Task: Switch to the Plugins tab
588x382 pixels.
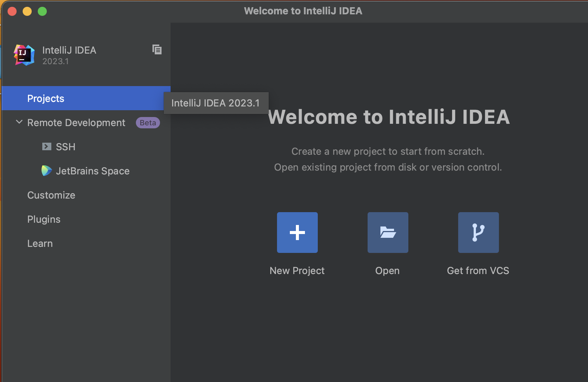Action: [x=44, y=219]
